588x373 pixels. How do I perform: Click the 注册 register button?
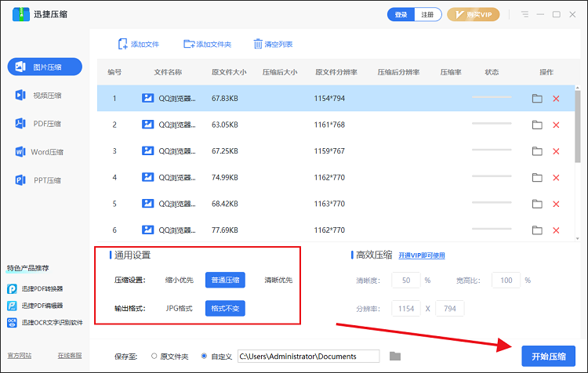pos(427,15)
